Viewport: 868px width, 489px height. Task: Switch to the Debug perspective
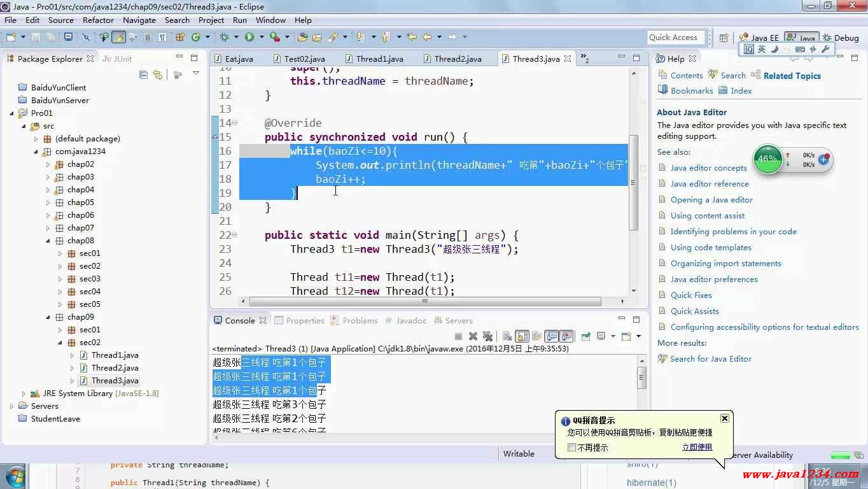[x=841, y=38]
